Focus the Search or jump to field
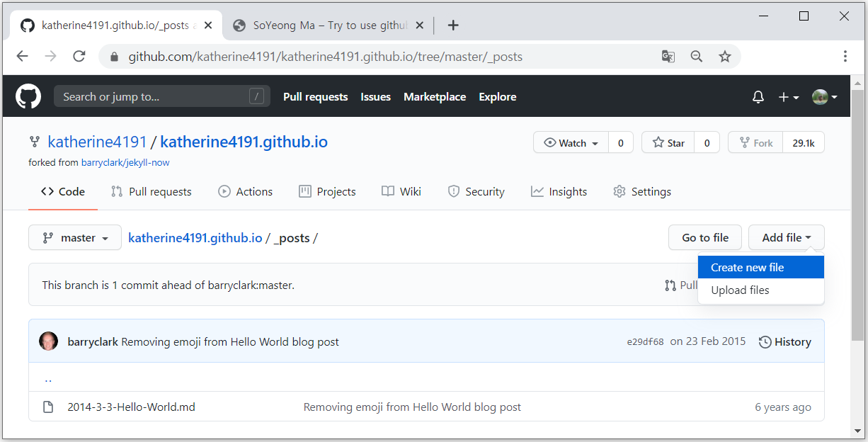 162,96
